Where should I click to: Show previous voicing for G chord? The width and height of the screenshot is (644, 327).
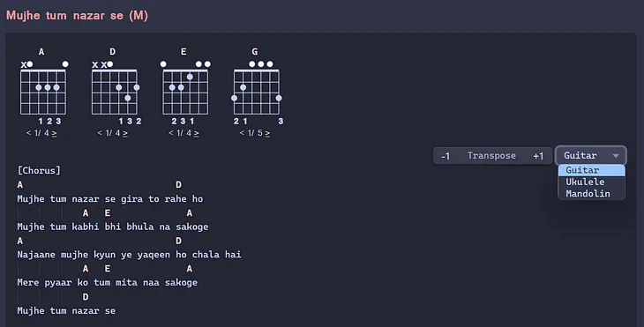242,133
